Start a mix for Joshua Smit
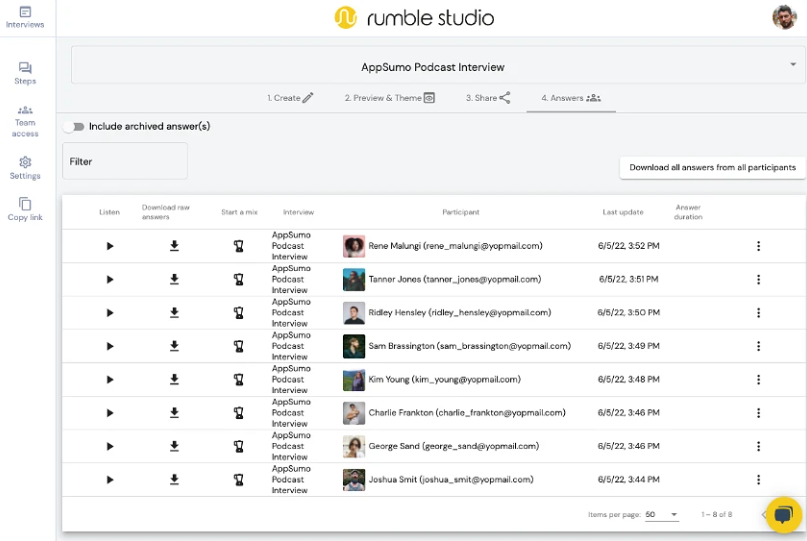807x541 pixels. (x=238, y=480)
